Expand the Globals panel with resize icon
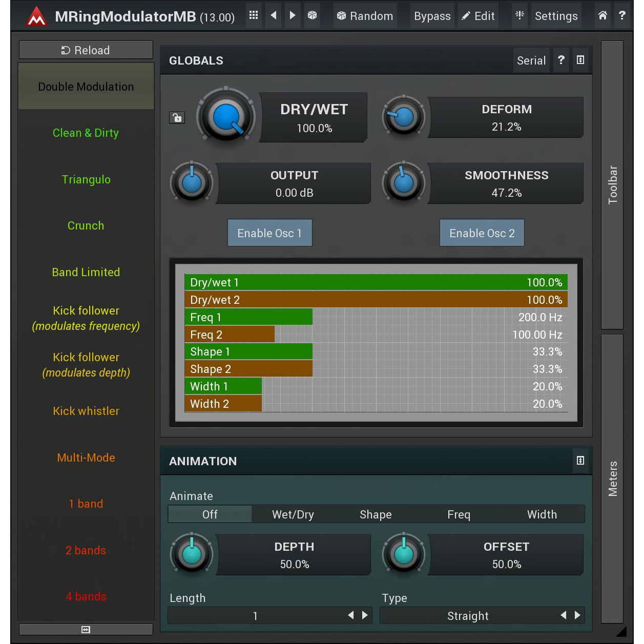This screenshot has height=644, width=644. point(580,60)
